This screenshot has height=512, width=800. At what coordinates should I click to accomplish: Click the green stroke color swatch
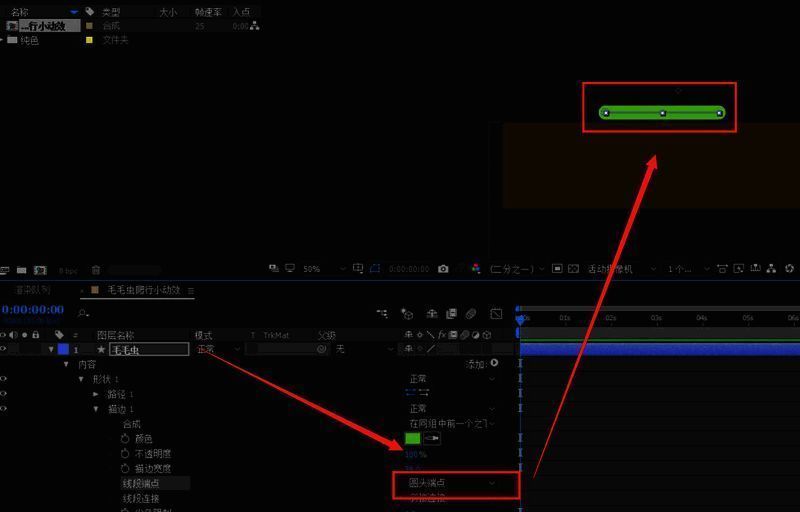pyautogui.click(x=412, y=438)
